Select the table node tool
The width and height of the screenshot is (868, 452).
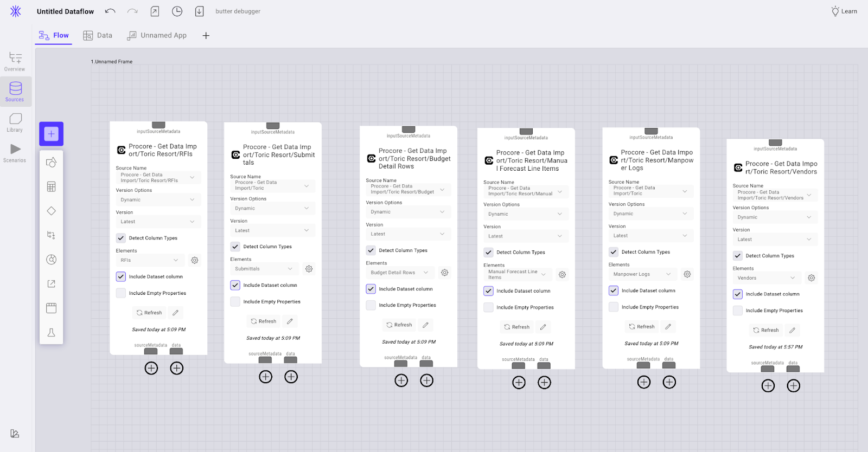click(52, 187)
